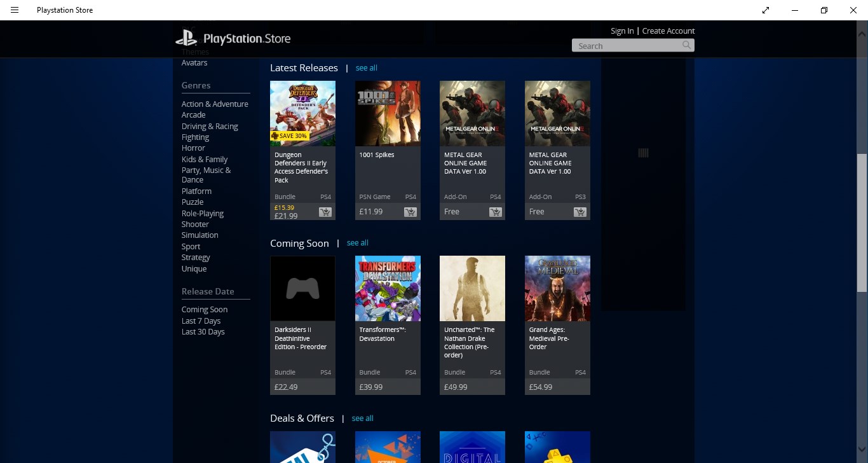Filter by Last 30 Days
The image size is (868, 463).
tap(203, 331)
